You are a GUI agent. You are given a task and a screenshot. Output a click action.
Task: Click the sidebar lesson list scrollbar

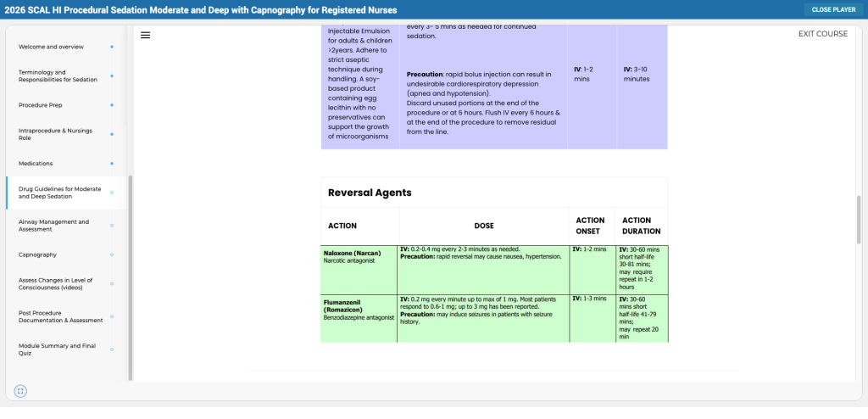131,277
